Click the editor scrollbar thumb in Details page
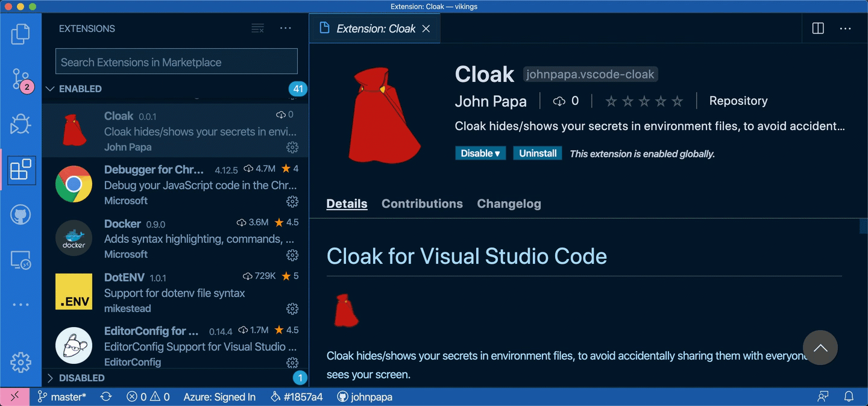868x406 pixels. pyautogui.click(x=863, y=226)
